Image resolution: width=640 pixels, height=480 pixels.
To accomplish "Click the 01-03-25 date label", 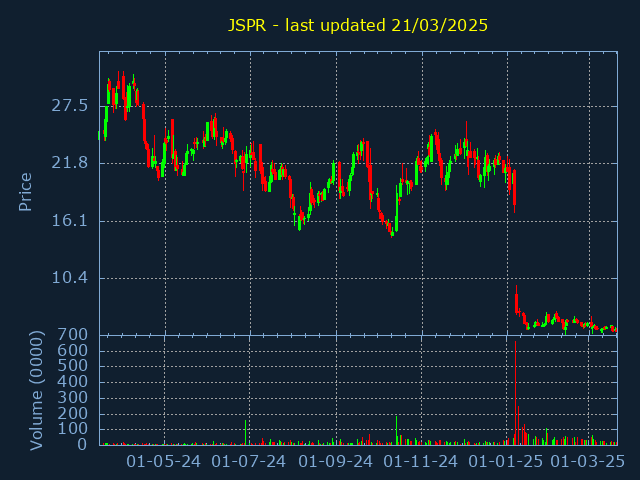I will [588, 462].
